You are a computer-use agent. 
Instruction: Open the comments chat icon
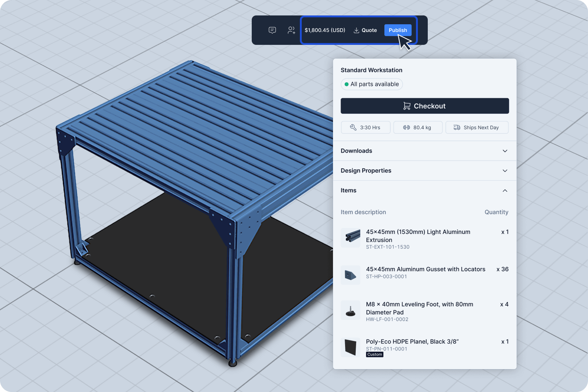(x=272, y=30)
